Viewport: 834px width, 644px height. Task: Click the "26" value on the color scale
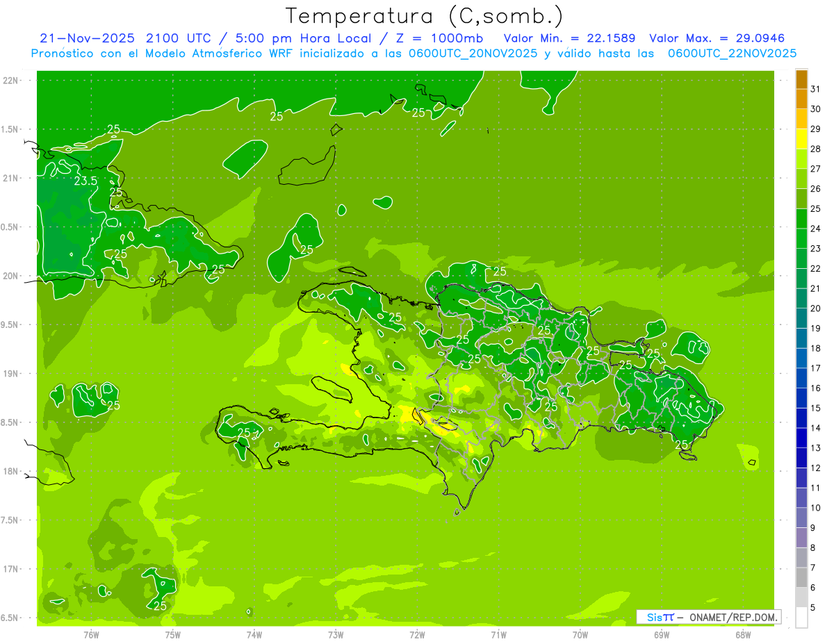tap(815, 188)
